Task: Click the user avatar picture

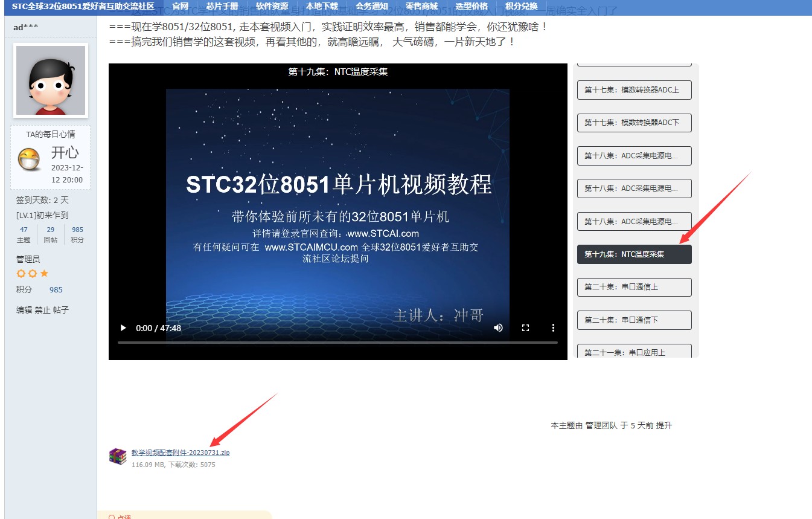Action: tap(51, 80)
